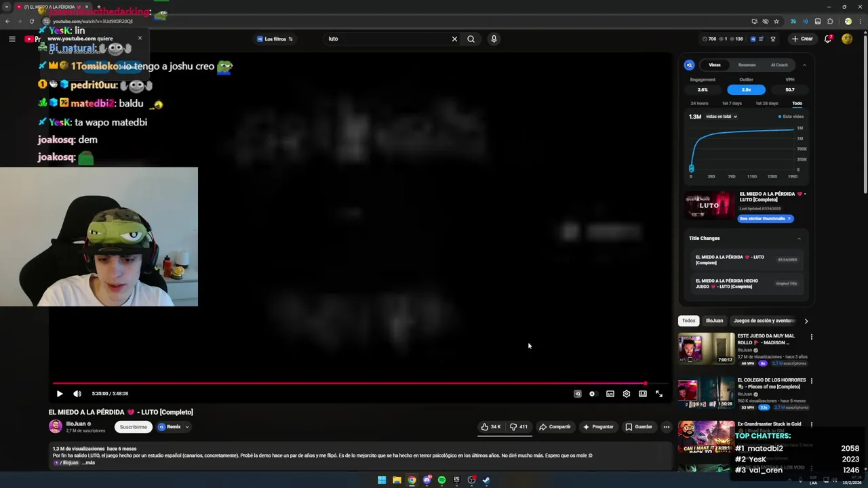Expand description with '...más'

pyautogui.click(x=89, y=462)
